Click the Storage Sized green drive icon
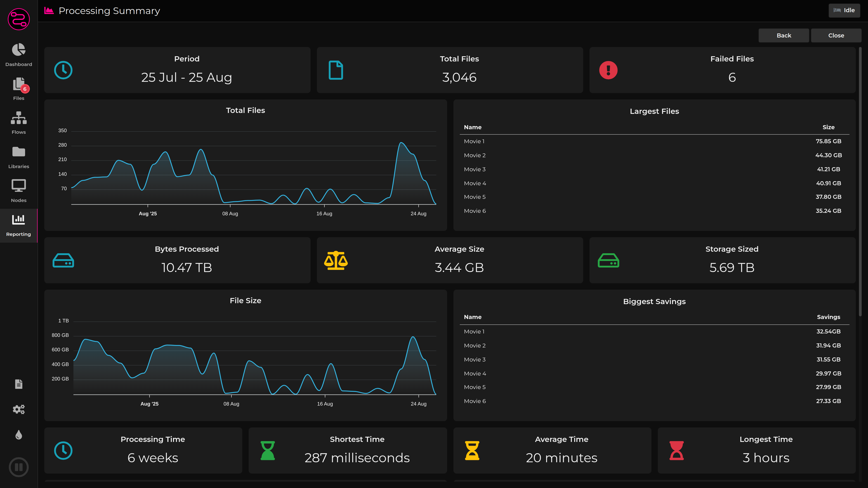This screenshot has width=868, height=488. (x=608, y=260)
